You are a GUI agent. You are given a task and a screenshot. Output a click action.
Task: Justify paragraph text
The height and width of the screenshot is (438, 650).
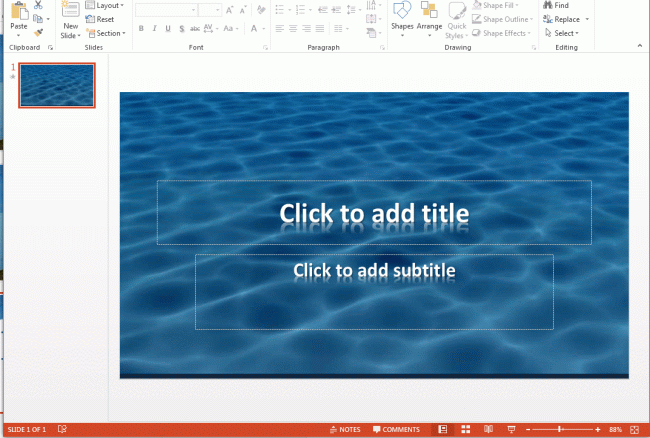coord(320,29)
